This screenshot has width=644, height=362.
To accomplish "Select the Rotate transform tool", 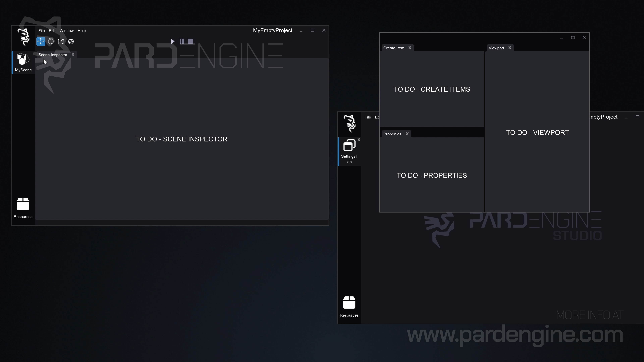I will pos(51,41).
